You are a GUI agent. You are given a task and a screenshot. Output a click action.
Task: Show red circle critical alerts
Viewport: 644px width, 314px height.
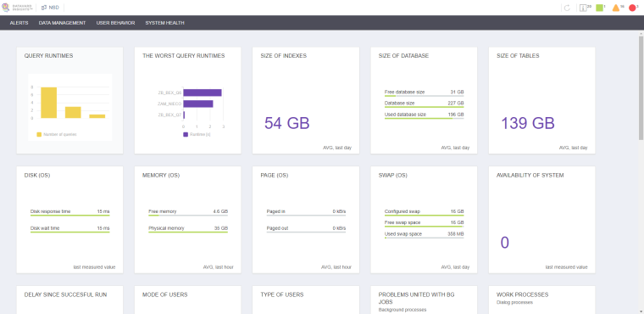[632, 8]
